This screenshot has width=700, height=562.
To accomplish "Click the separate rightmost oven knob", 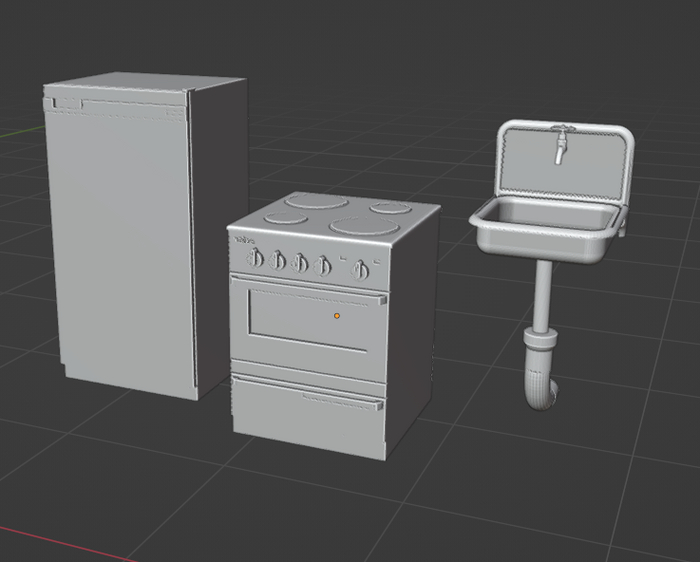I will pos(360,271).
